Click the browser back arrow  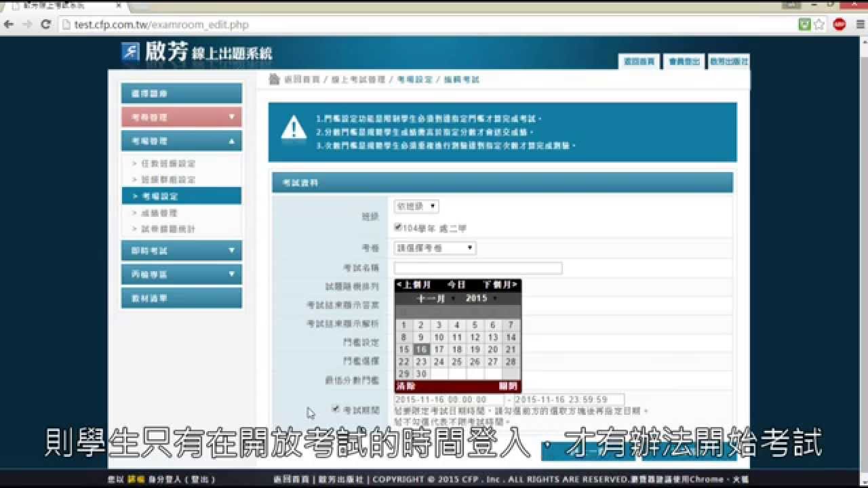click(x=9, y=24)
